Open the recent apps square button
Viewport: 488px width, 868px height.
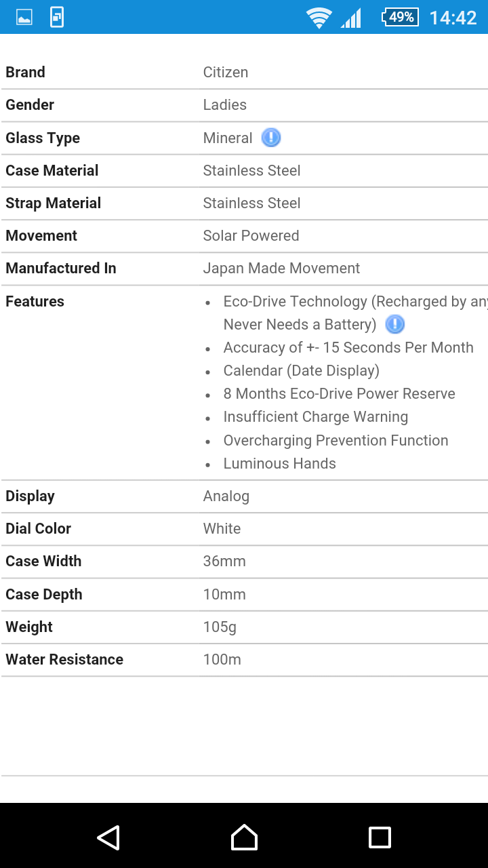pyautogui.click(x=380, y=837)
